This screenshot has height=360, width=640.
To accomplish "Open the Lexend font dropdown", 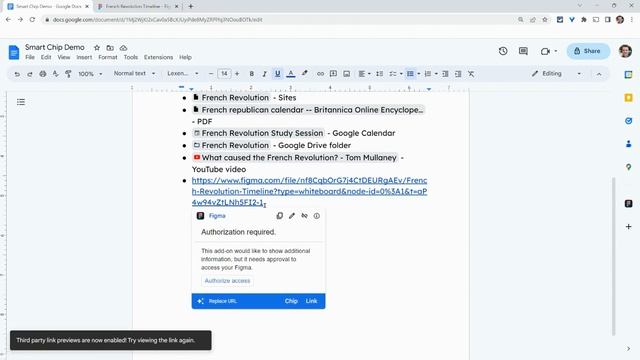I will tap(183, 73).
